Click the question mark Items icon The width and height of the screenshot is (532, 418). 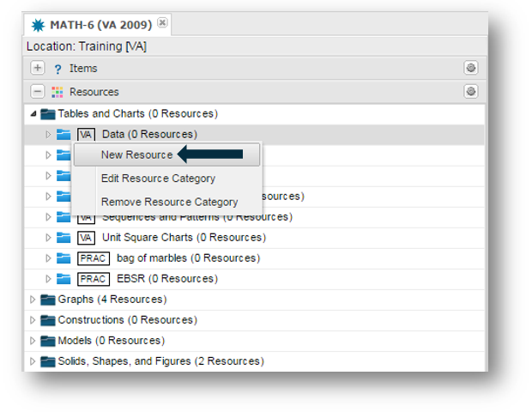coord(57,69)
